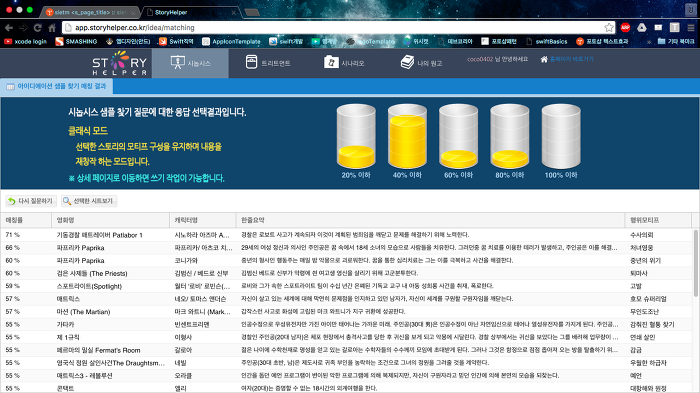Click the 20% 이하 cylinder gauge
Viewport: 700px width, 393px height.
click(356, 136)
